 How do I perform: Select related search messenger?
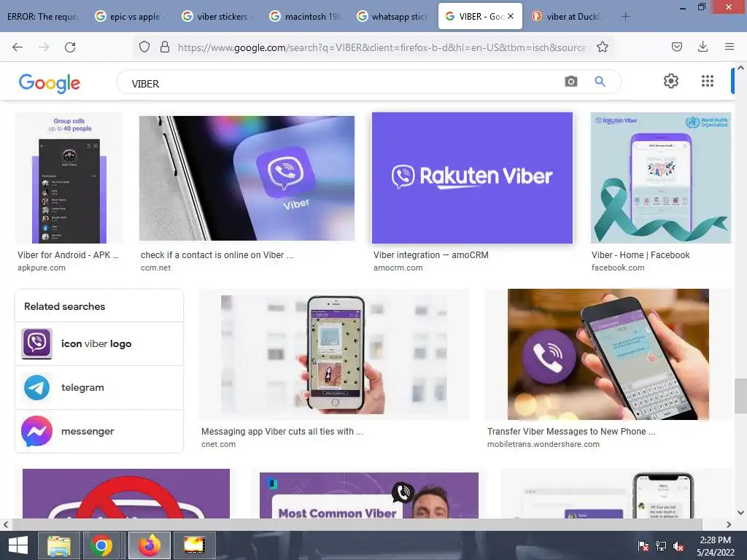(99, 432)
